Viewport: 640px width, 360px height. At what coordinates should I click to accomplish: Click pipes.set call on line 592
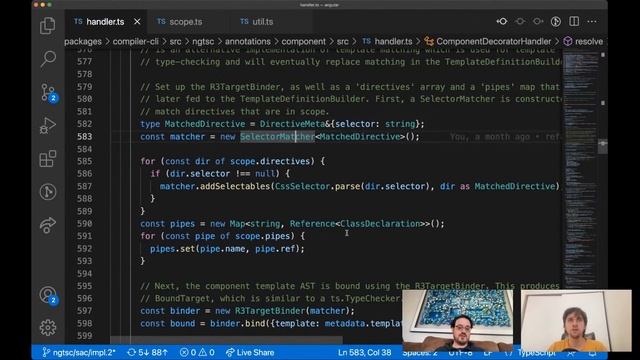172,249
